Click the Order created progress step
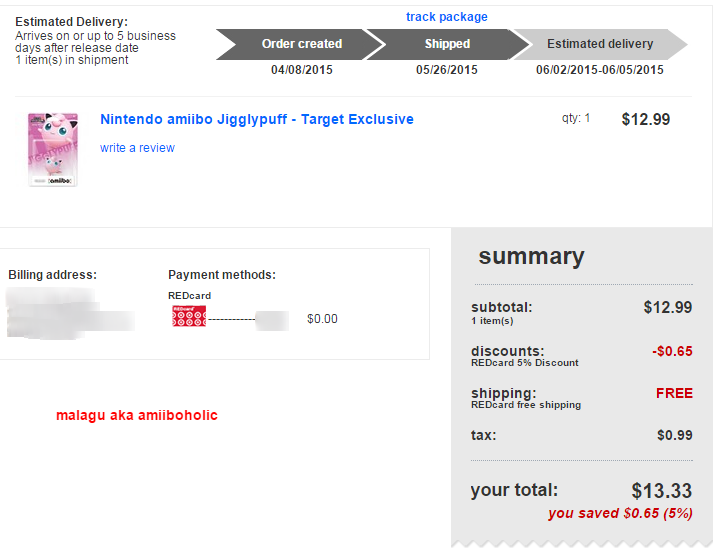This screenshot has width=718, height=551. (x=300, y=44)
